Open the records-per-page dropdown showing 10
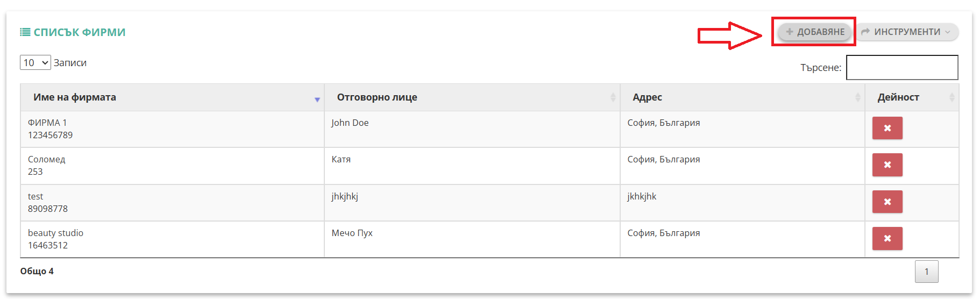The height and width of the screenshot is (299, 980). [35, 63]
